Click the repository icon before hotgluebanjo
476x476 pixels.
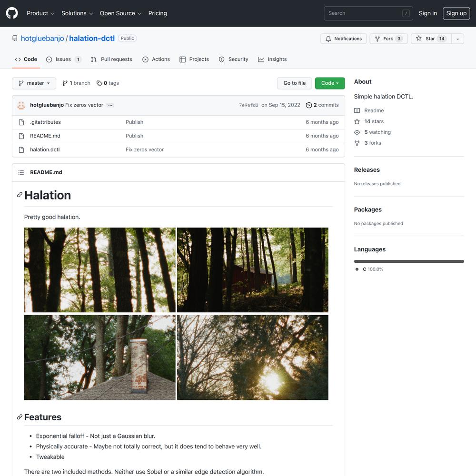click(x=15, y=39)
